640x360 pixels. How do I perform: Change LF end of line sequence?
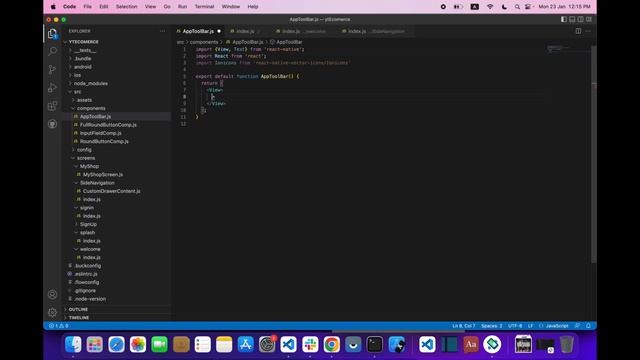531,326
